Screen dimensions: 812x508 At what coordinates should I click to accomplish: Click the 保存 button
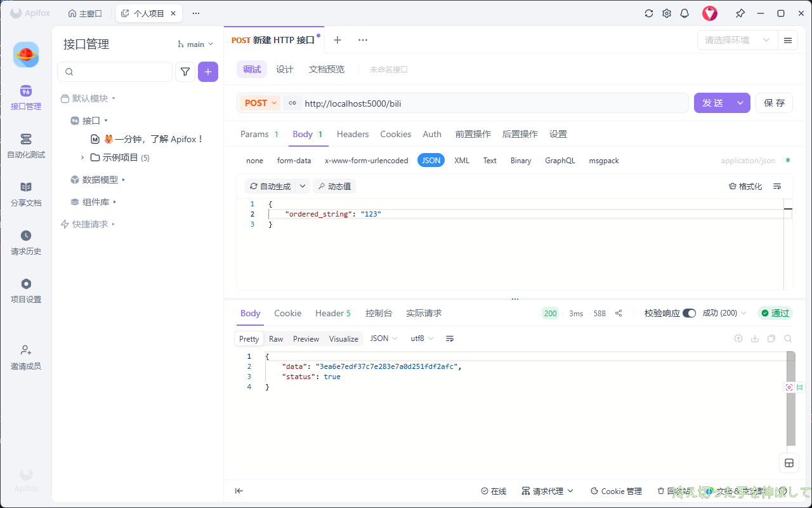pos(774,103)
